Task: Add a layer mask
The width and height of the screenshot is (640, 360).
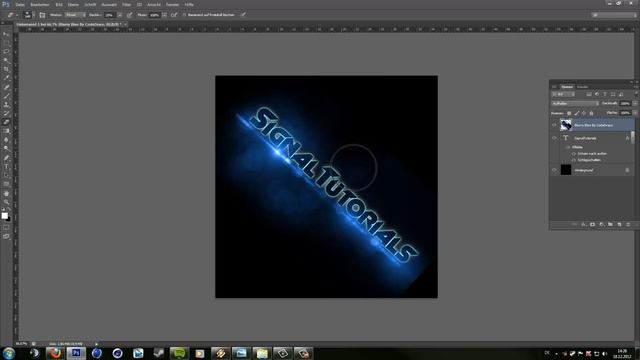Action: 592,224
